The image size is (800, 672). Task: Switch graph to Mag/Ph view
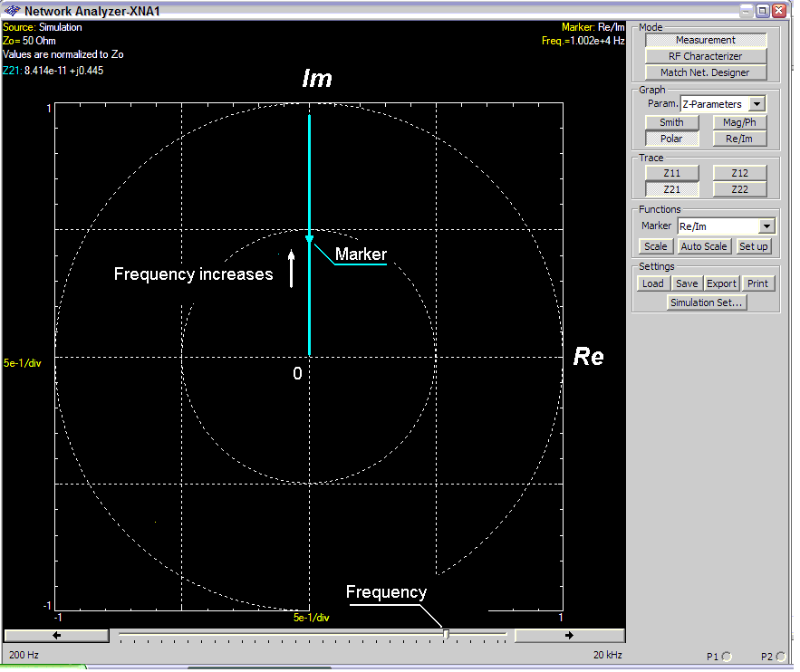point(739,122)
